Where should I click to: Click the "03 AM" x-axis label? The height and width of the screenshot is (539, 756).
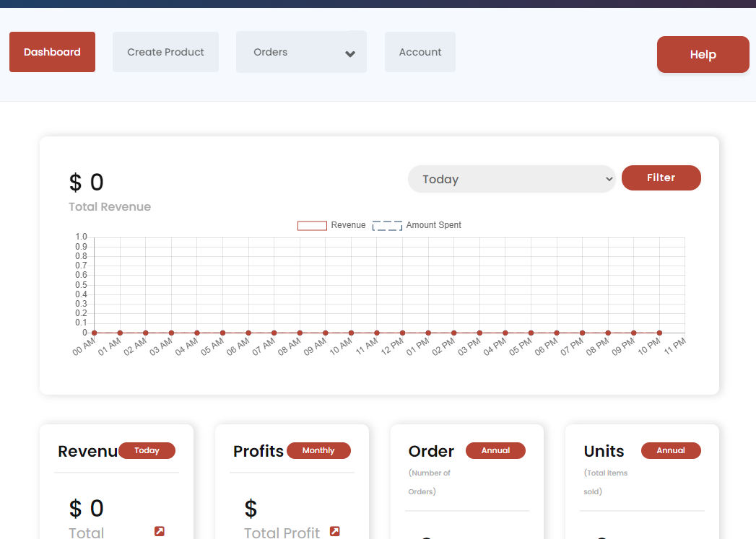point(160,347)
